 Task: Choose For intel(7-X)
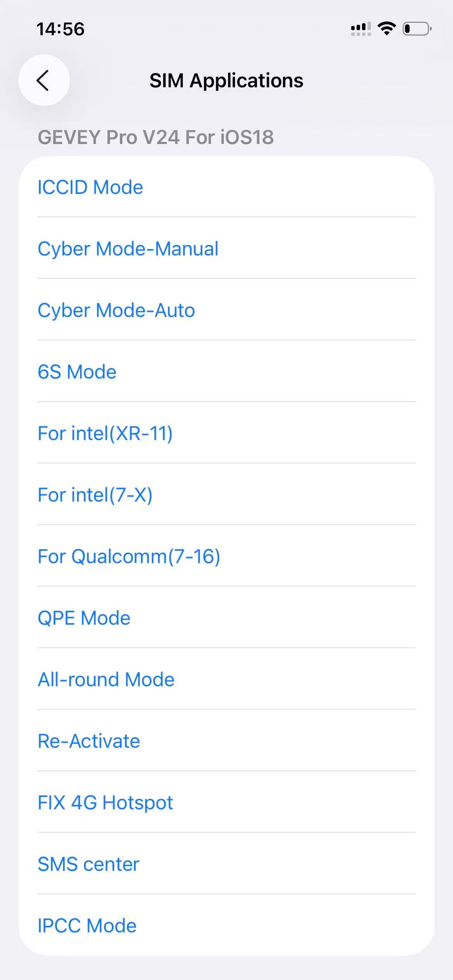point(95,494)
